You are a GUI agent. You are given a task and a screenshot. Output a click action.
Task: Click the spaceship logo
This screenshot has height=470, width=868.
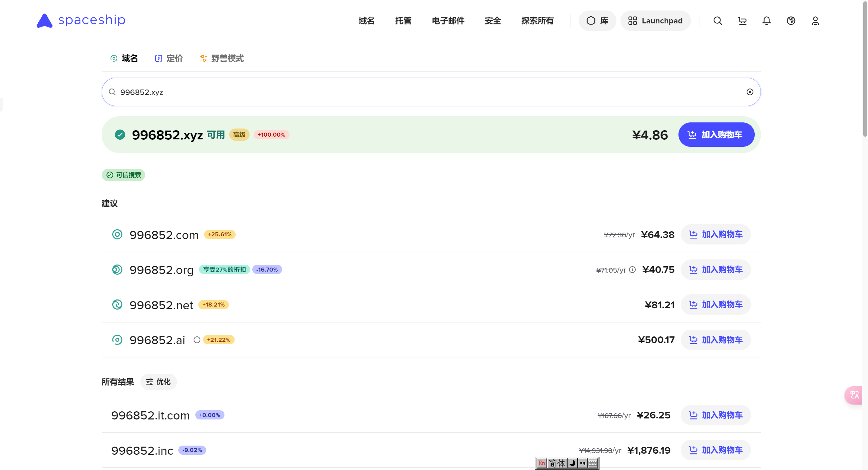click(x=81, y=20)
